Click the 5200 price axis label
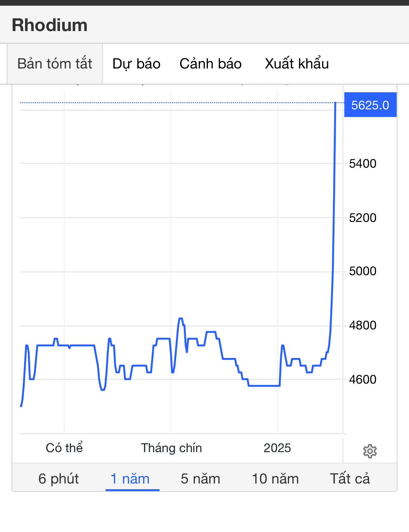 (362, 218)
